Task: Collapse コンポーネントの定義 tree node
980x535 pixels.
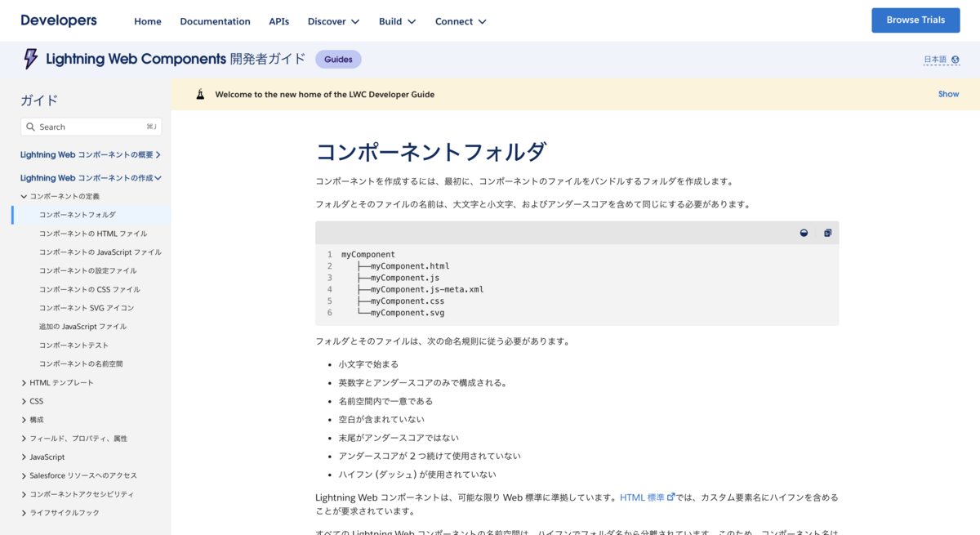Action: click(24, 196)
